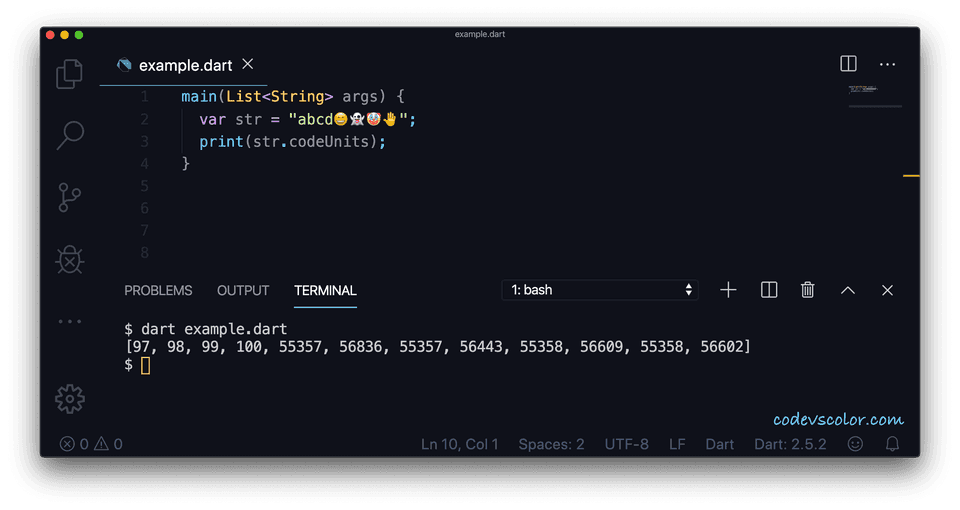The image size is (960, 510).
Task: Select language mode 'Dart'
Action: [x=719, y=444]
